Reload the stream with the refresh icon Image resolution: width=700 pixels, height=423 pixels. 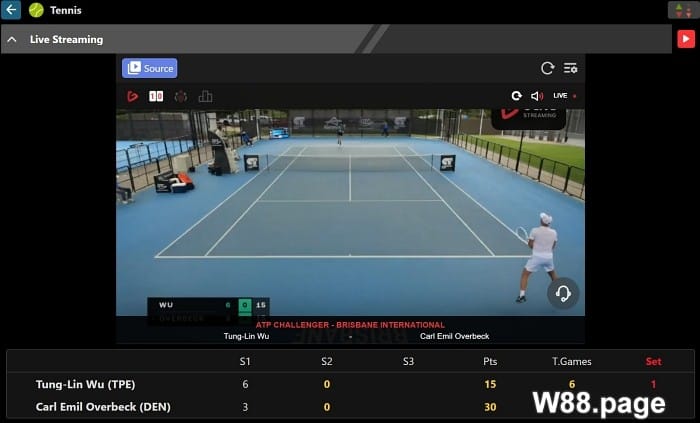[x=547, y=68]
